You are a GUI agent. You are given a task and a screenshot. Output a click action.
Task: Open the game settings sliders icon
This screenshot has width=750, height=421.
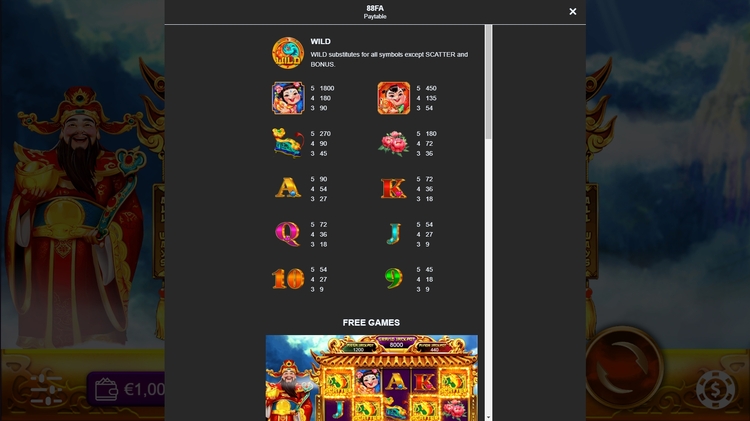(x=46, y=389)
